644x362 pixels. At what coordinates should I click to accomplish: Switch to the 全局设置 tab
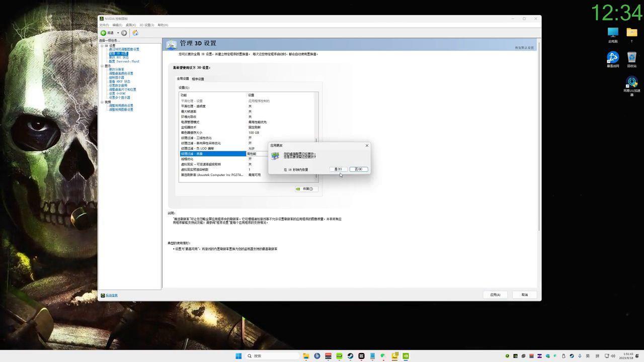point(183,78)
